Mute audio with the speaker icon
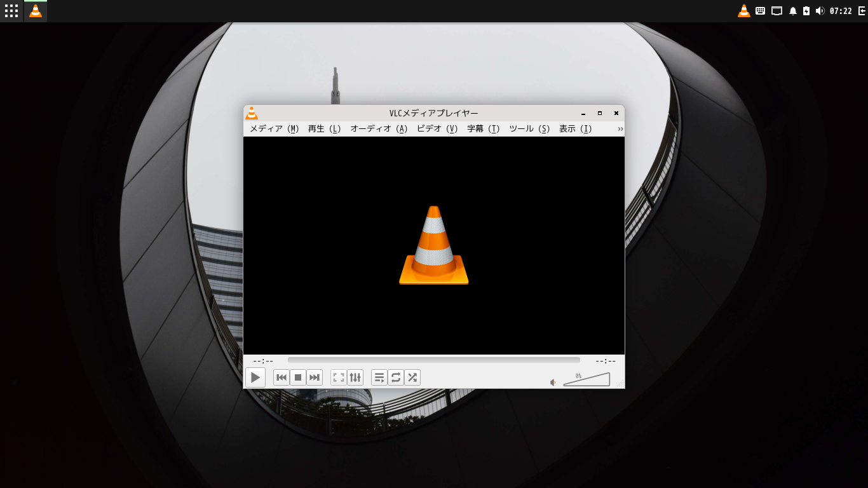868x488 pixels. click(553, 382)
